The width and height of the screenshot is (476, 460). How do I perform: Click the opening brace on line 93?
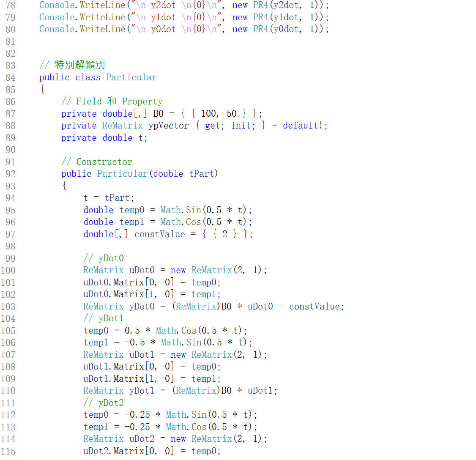pyautogui.click(x=64, y=186)
